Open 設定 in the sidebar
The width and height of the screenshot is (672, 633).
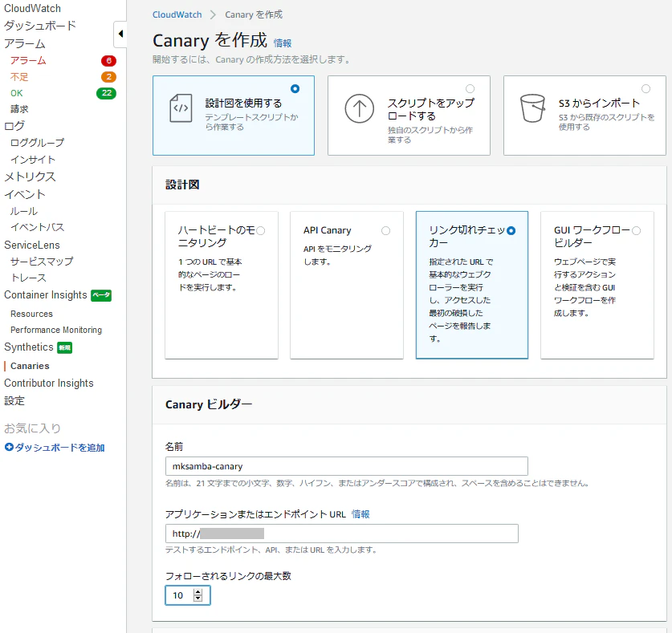click(14, 400)
